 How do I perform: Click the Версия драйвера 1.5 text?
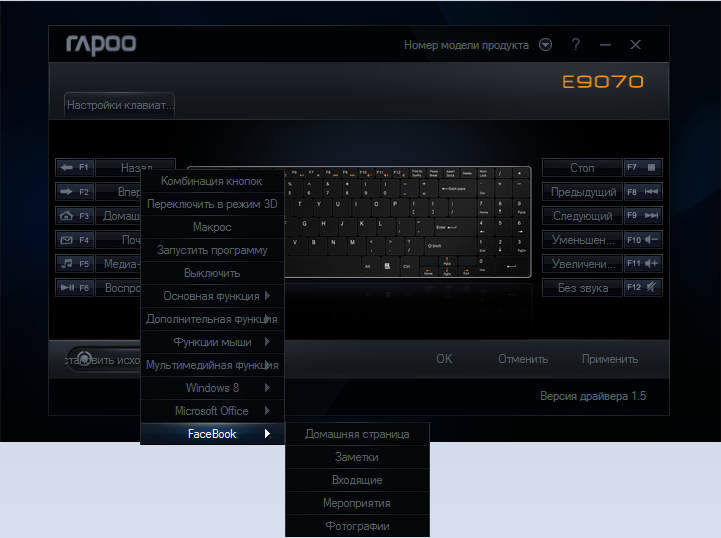point(593,396)
